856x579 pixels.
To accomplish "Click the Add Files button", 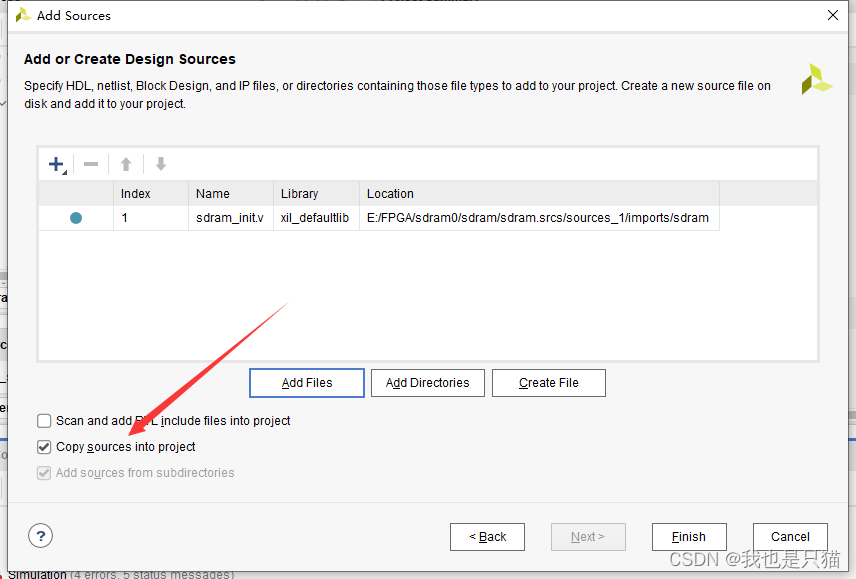I will pyautogui.click(x=307, y=383).
